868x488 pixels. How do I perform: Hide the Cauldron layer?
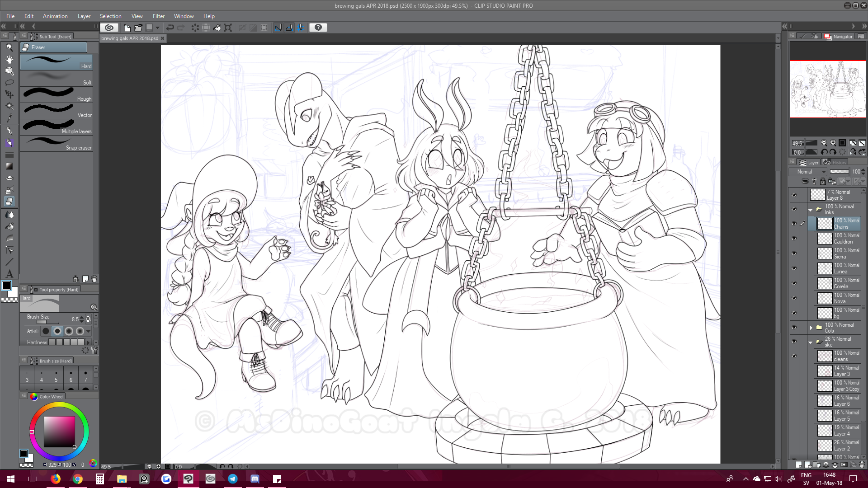[794, 239]
